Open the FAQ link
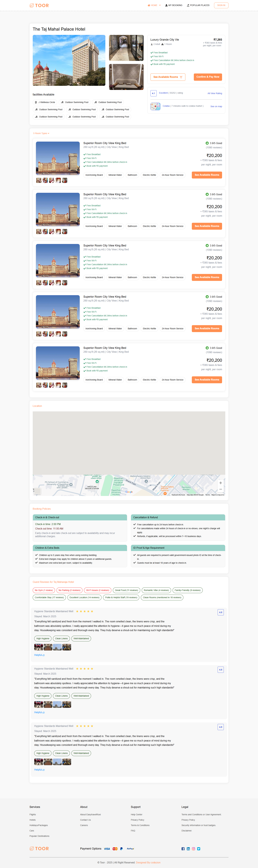The height and width of the screenshot is (868, 258). 133,831
